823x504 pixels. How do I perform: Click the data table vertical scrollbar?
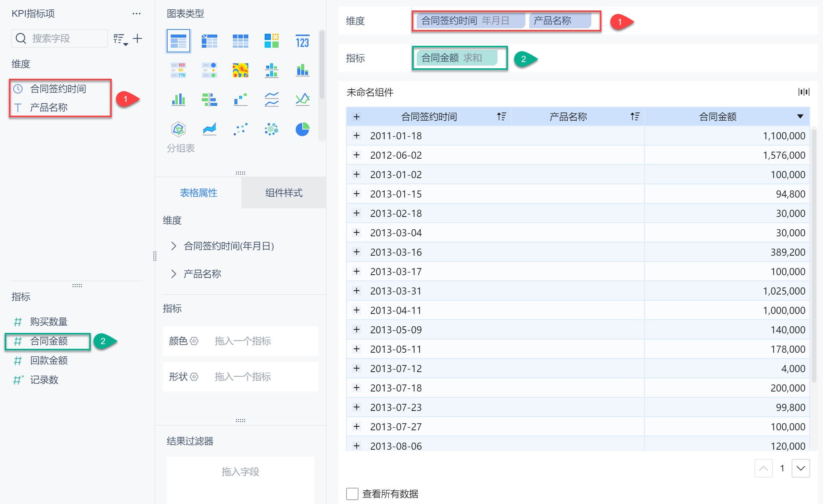(x=814, y=256)
